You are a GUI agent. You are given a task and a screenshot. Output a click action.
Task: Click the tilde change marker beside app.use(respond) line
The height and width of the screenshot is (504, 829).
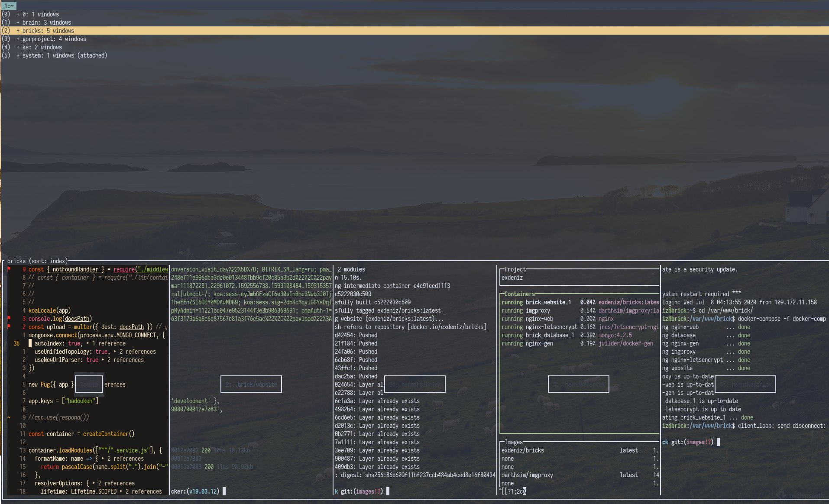point(9,417)
